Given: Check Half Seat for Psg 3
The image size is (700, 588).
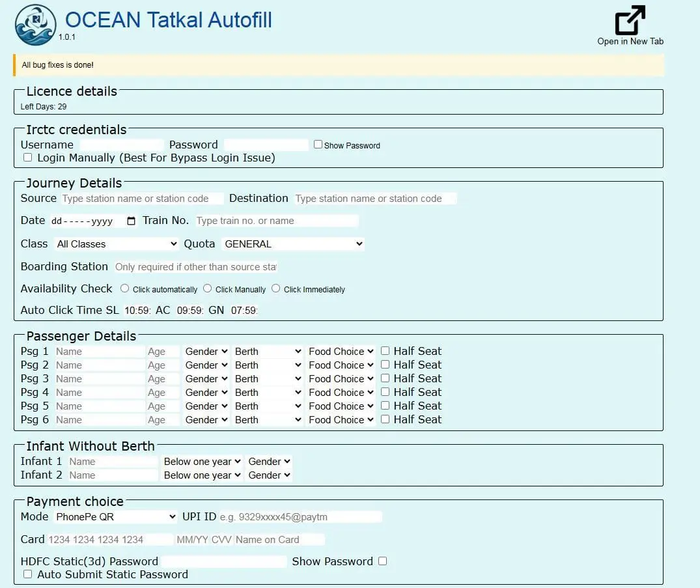Looking at the screenshot, I should (385, 378).
